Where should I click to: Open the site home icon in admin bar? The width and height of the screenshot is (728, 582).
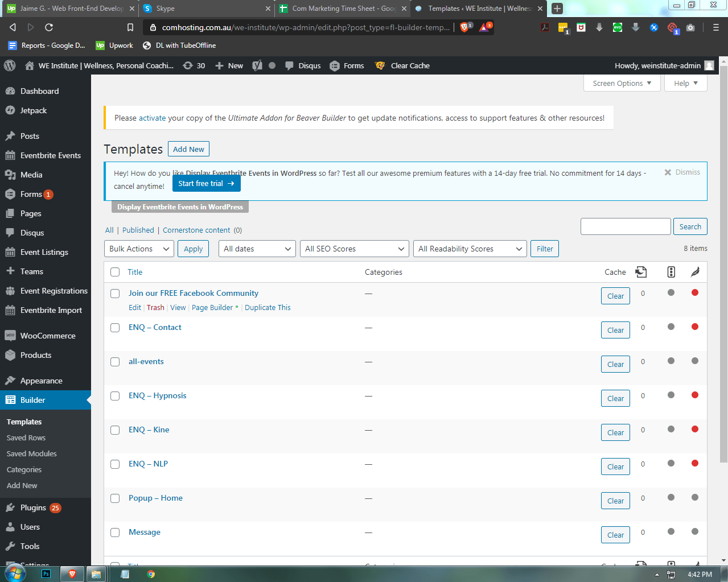click(x=30, y=65)
